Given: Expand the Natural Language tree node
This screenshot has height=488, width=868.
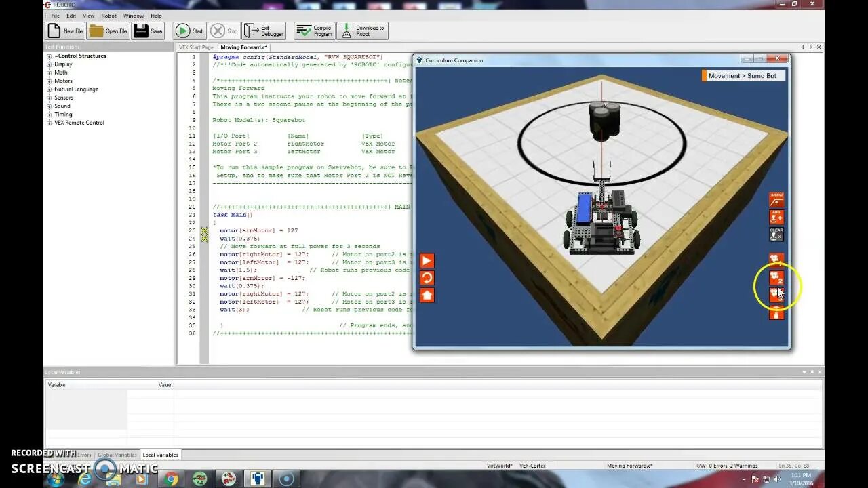Looking at the screenshot, I should (49, 89).
